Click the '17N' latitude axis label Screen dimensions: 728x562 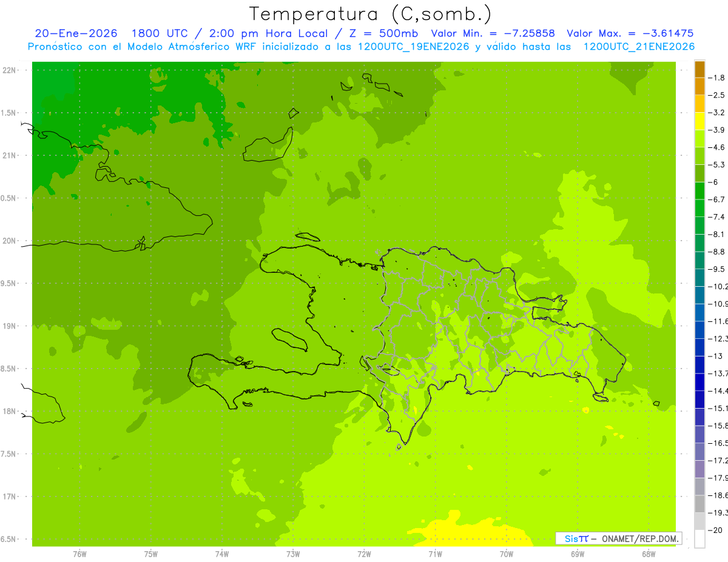click(x=10, y=497)
